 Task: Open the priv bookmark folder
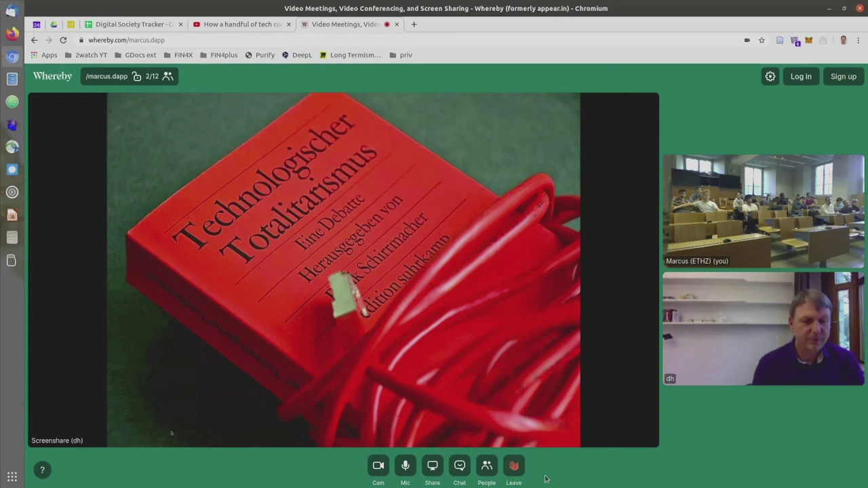coord(401,55)
